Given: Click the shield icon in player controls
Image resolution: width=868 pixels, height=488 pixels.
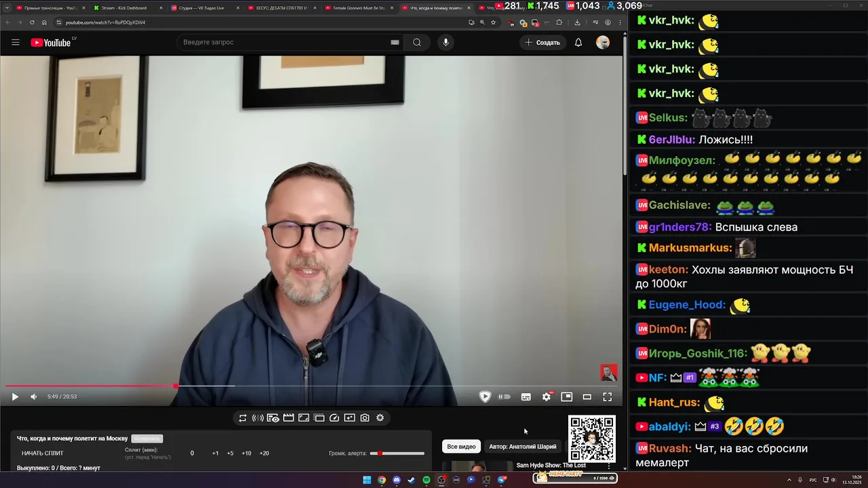Looking at the screenshot, I should click(x=485, y=396).
